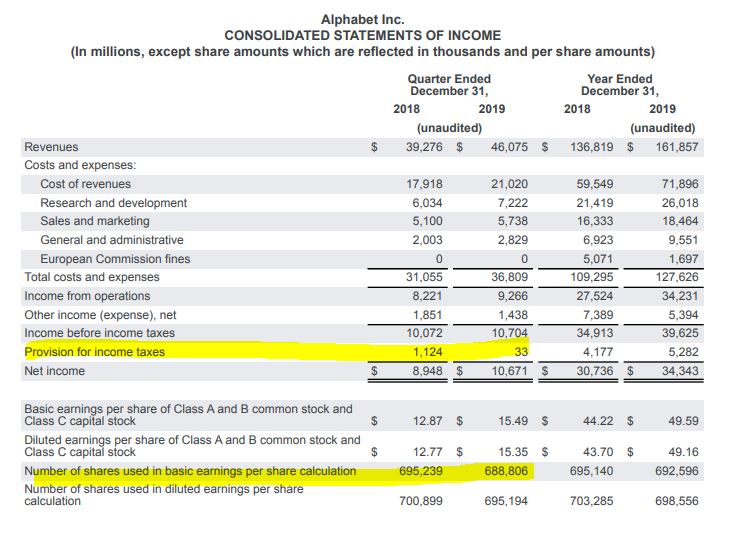Viewport: 740px width, 542px height.
Task: Click 'Sales and marketing' row label
Action: tap(95, 221)
